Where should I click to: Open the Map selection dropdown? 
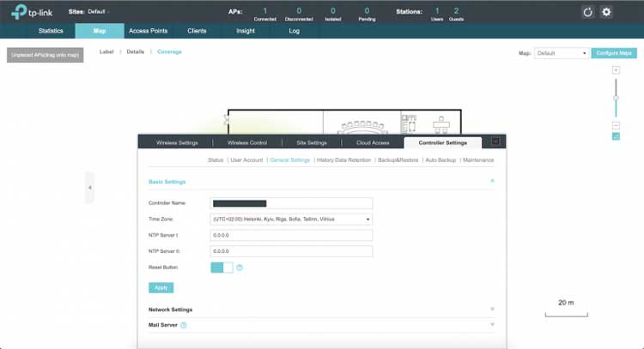point(562,53)
